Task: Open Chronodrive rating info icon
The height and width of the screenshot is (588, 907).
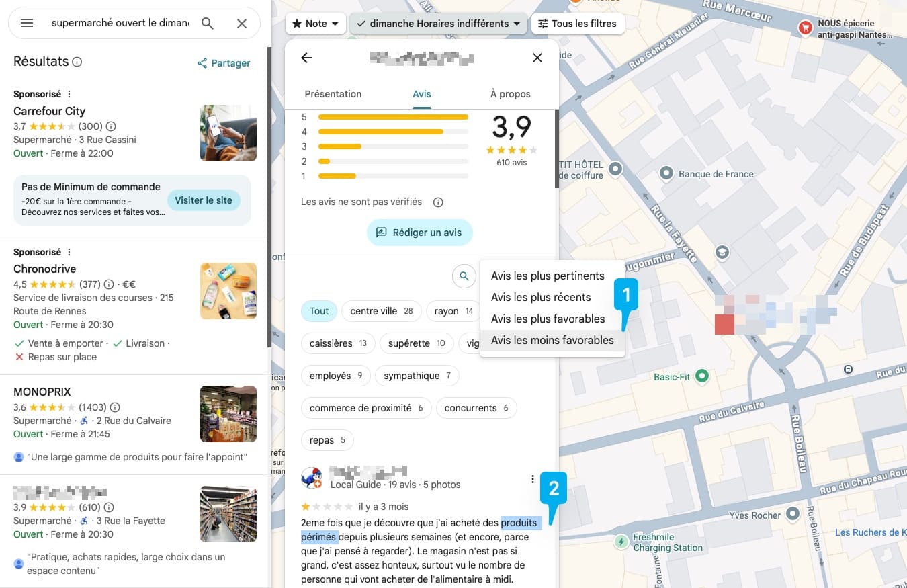Action: click(x=110, y=284)
